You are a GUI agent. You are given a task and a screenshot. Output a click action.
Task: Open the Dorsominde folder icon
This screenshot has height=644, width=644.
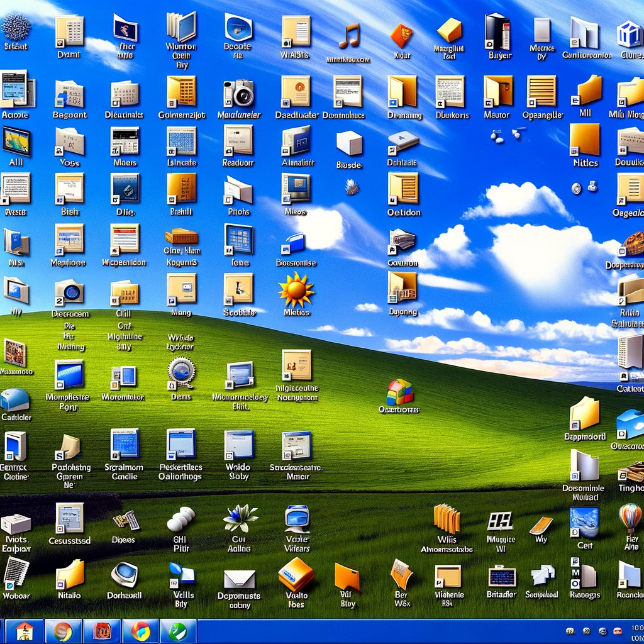pyautogui.click(x=584, y=465)
